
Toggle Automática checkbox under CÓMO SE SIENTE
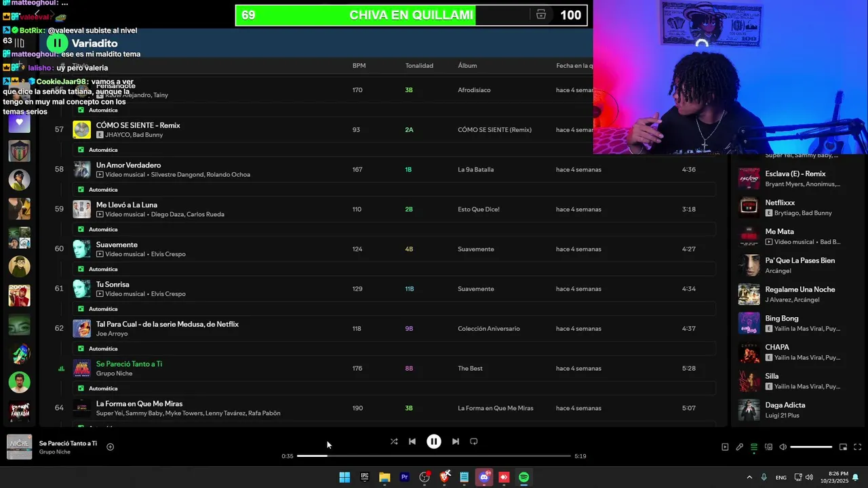81,150
